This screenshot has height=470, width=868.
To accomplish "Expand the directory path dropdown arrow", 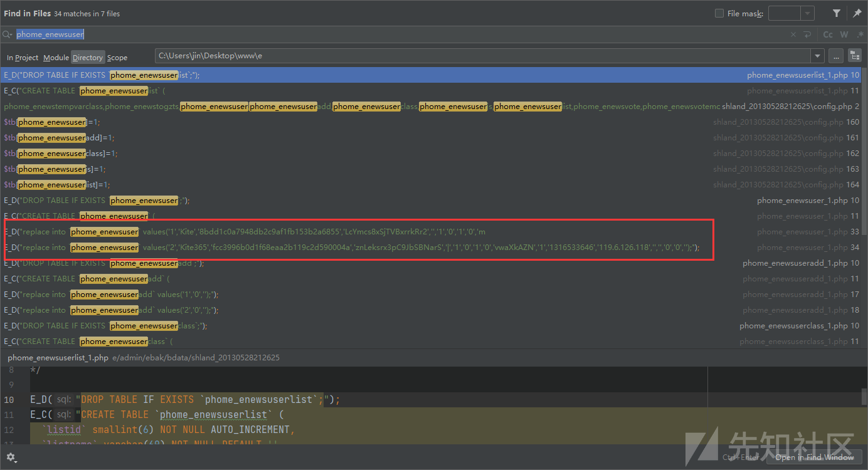I will click(x=817, y=56).
